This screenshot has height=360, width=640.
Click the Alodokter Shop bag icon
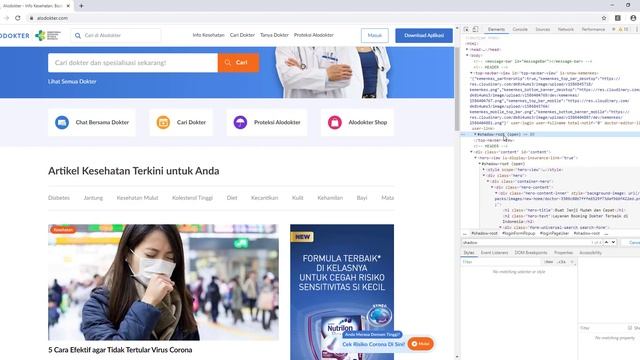335,122
